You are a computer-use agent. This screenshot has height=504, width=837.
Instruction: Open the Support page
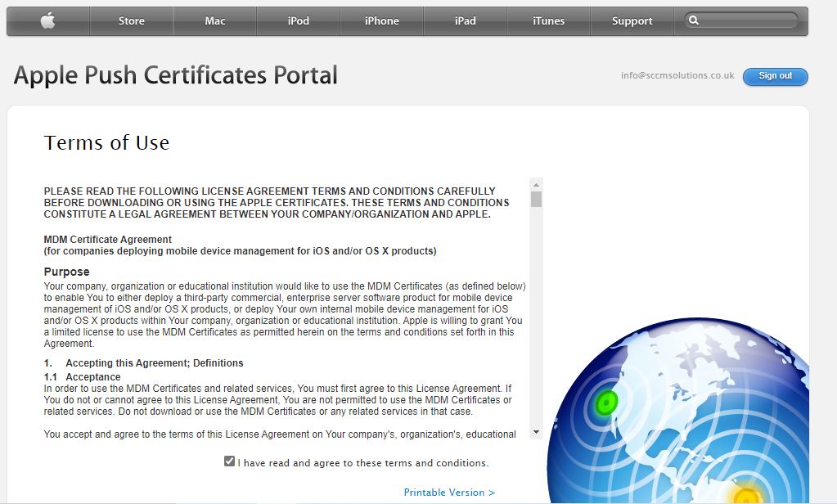click(632, 21)
